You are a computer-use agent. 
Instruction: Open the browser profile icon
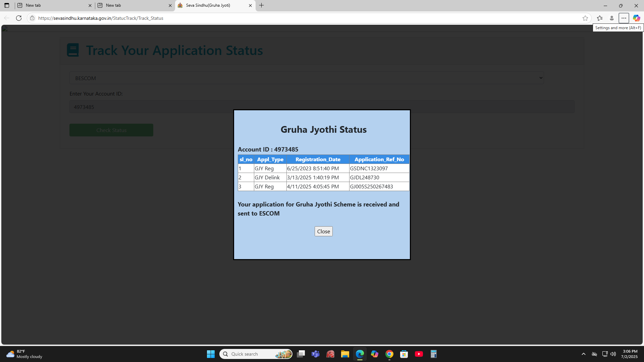click(612, 18)
